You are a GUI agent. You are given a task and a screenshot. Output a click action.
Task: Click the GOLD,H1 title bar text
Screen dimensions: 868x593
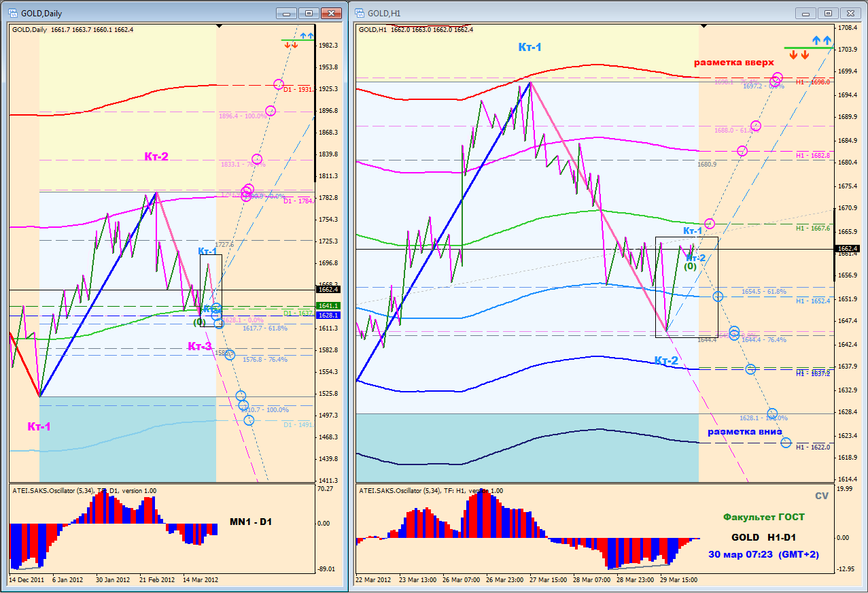tap(385, 13)
